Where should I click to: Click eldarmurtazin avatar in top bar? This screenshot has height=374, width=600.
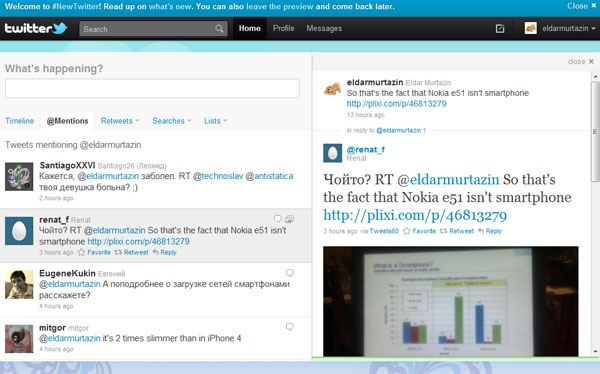click(530, 28)
